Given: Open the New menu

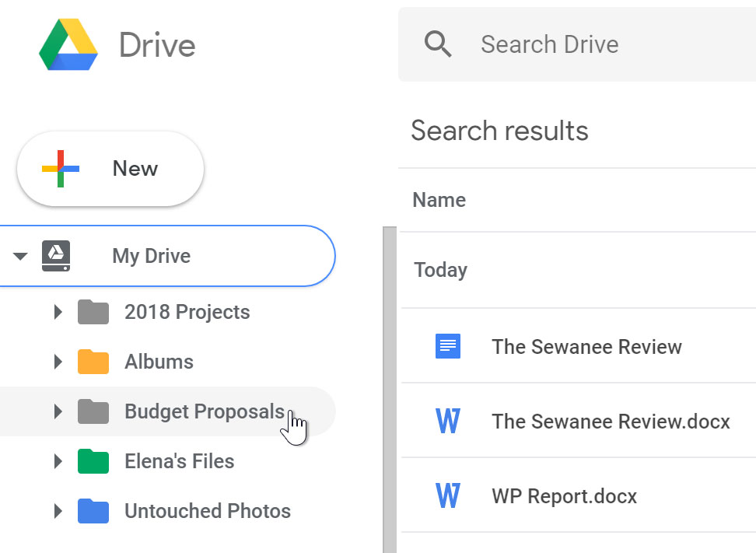Looking at the screenshot, I should pyautogui.click(x=134, y=168).
